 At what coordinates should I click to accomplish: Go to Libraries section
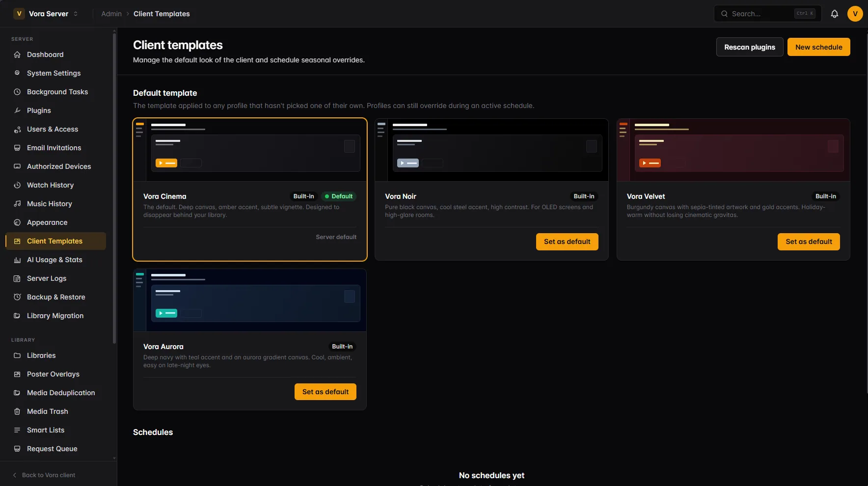pyautogui.click(x=56, y=355)
